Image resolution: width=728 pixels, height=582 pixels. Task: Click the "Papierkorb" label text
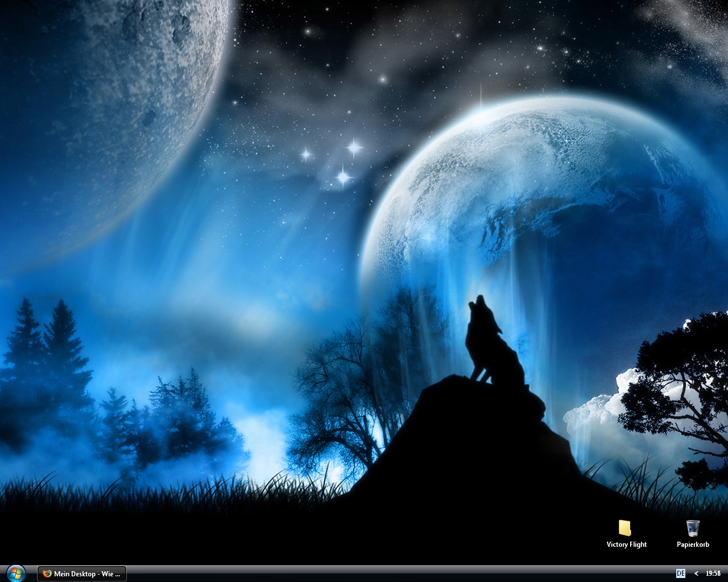click(692, 544)
